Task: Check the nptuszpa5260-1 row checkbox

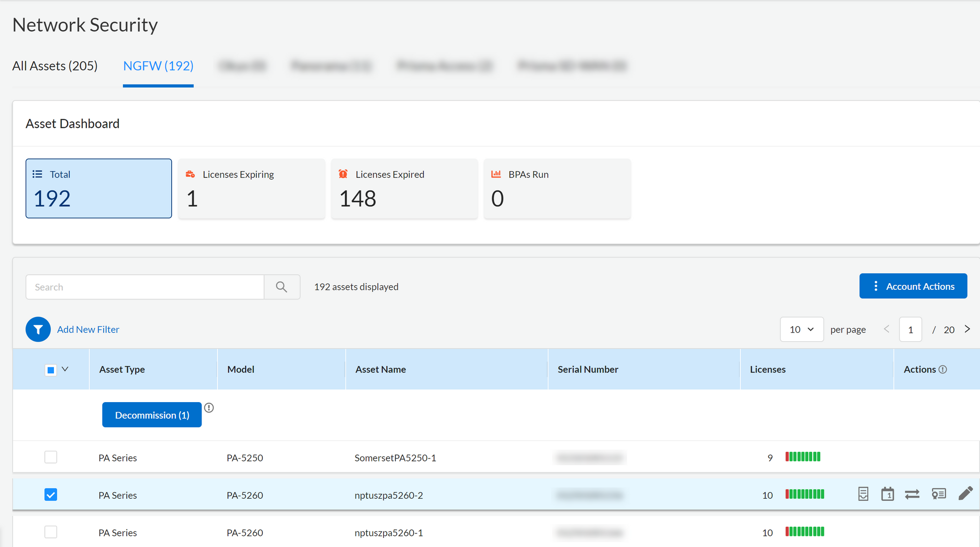Action: [x=51, y=532]
